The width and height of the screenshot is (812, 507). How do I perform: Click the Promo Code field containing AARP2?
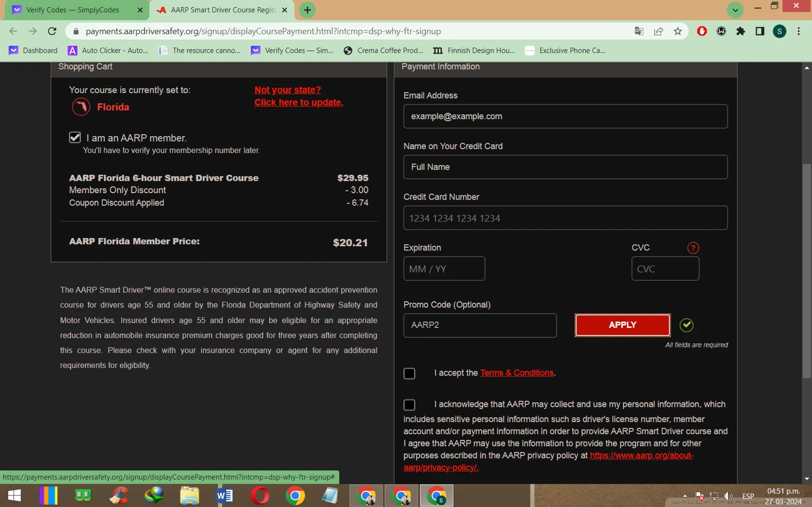[x=480, y=325]
